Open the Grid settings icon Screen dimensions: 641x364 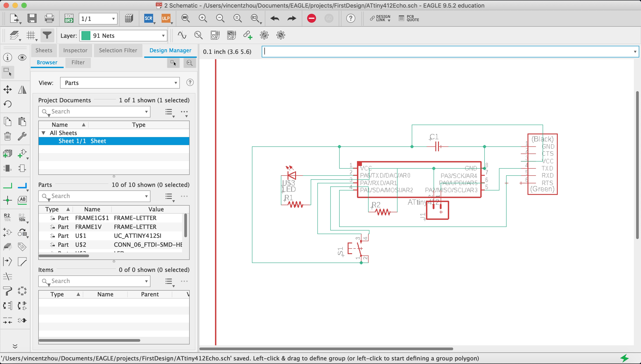click(31, 36)
